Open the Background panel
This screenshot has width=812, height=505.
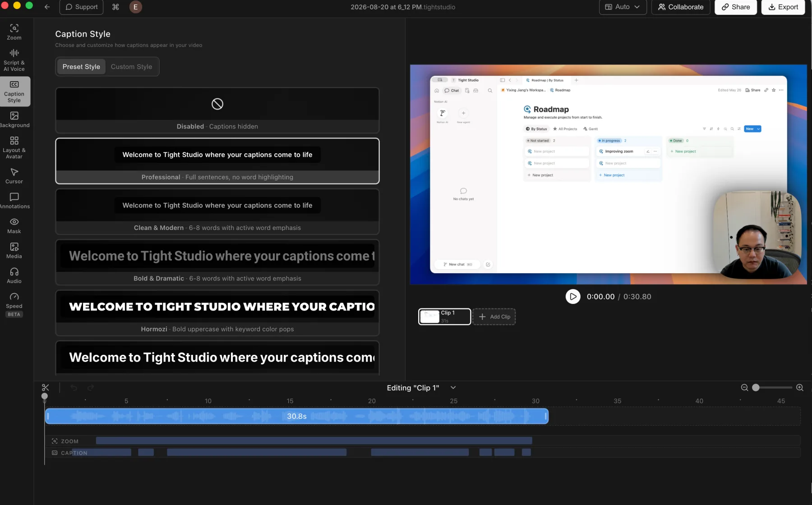(14, 119)
